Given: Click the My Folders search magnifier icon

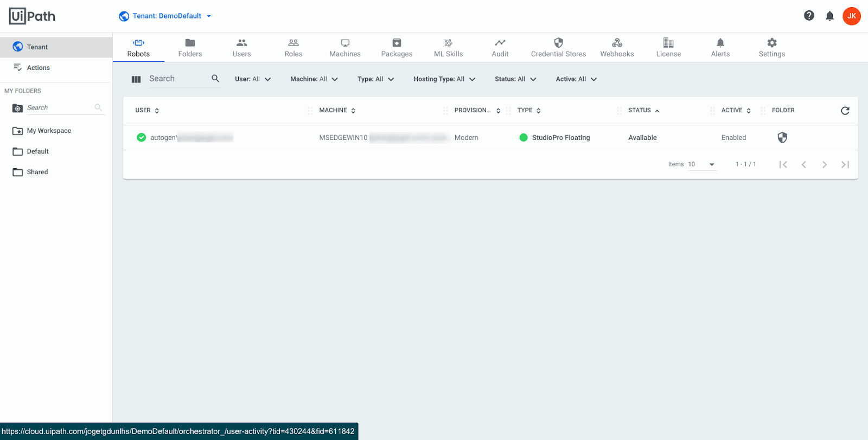Looking at the screenshot, I should 98,107.
